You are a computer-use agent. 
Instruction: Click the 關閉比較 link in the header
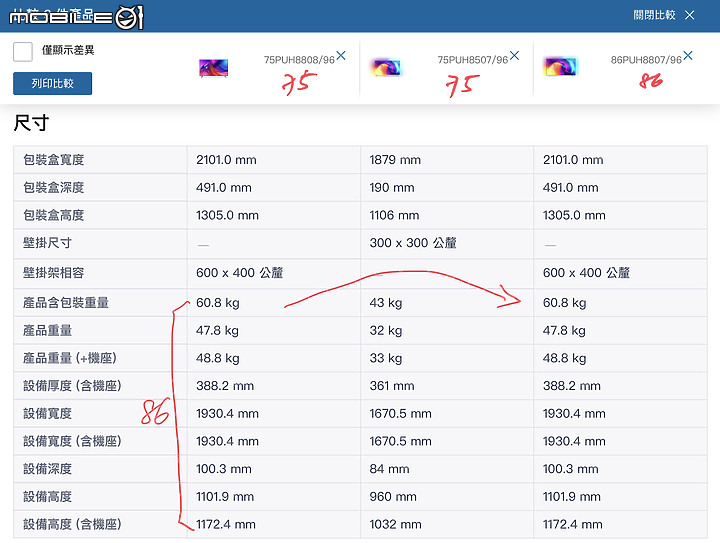pyautogui.click(x=654, y=15)
